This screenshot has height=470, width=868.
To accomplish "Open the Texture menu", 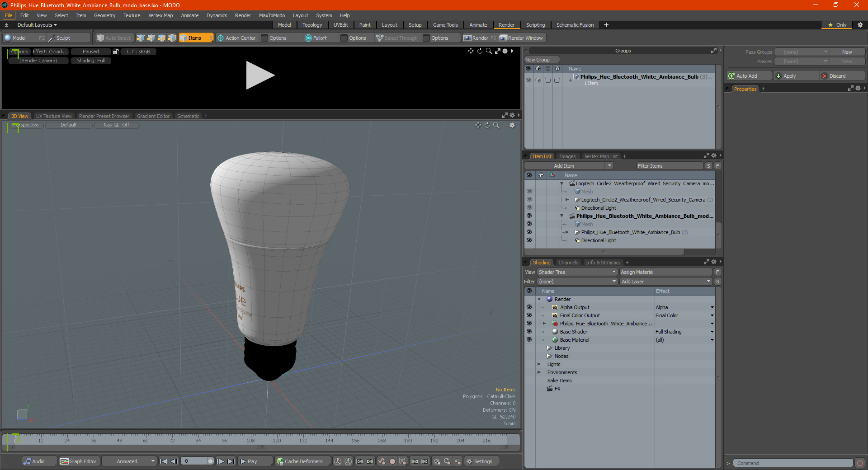I will pyautogui.click(x=132, y=15).
